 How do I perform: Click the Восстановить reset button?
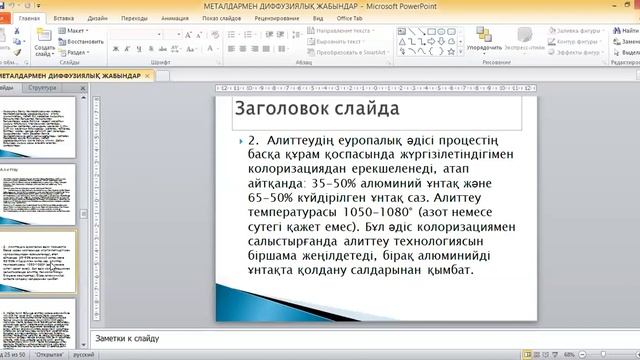81,42
